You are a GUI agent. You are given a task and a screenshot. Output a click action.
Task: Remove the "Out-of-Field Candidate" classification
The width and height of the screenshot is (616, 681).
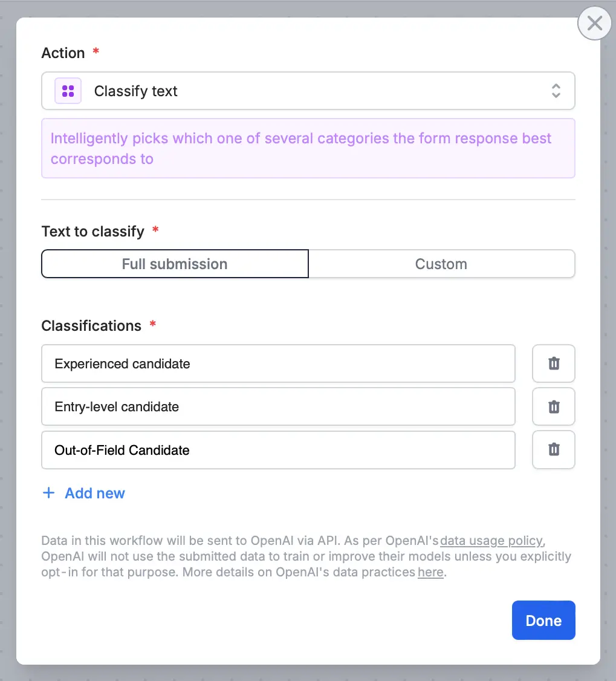point(553,450)
